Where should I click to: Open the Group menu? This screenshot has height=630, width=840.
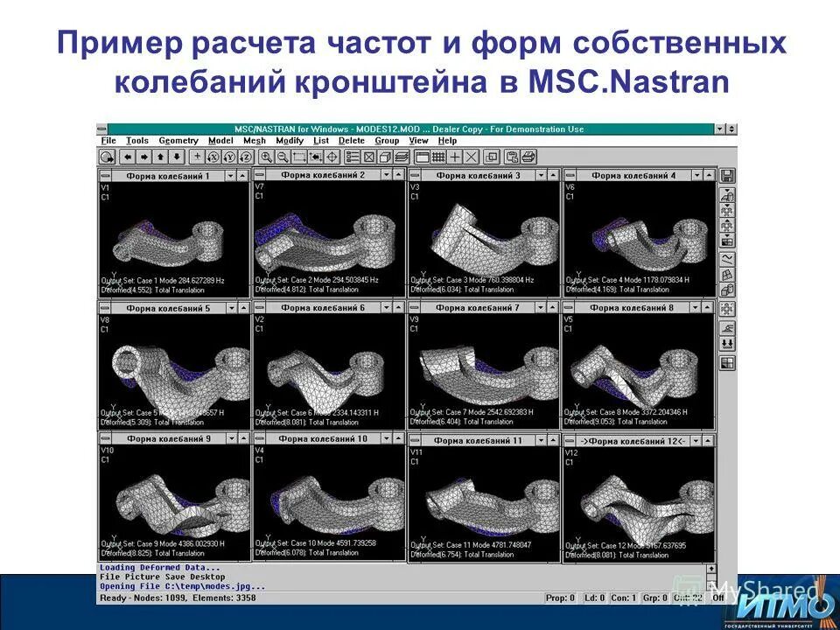(387, 140)
